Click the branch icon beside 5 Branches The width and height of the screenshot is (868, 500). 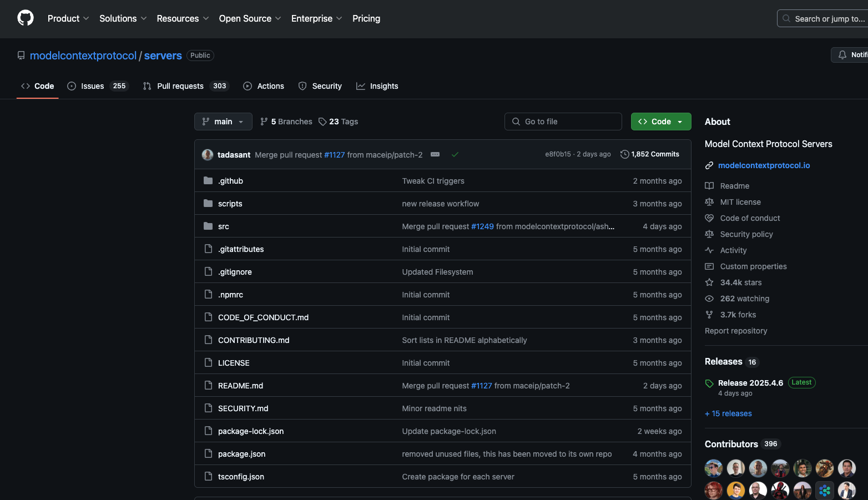click(264, 122)
